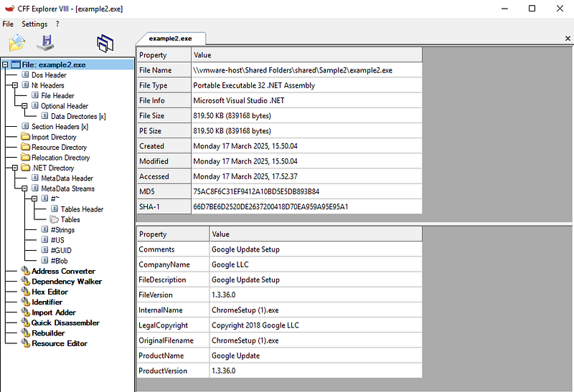Click the #Strings stream icon
Image resolution: width=574 pixels, height=392 pixels.
(44, 229)
